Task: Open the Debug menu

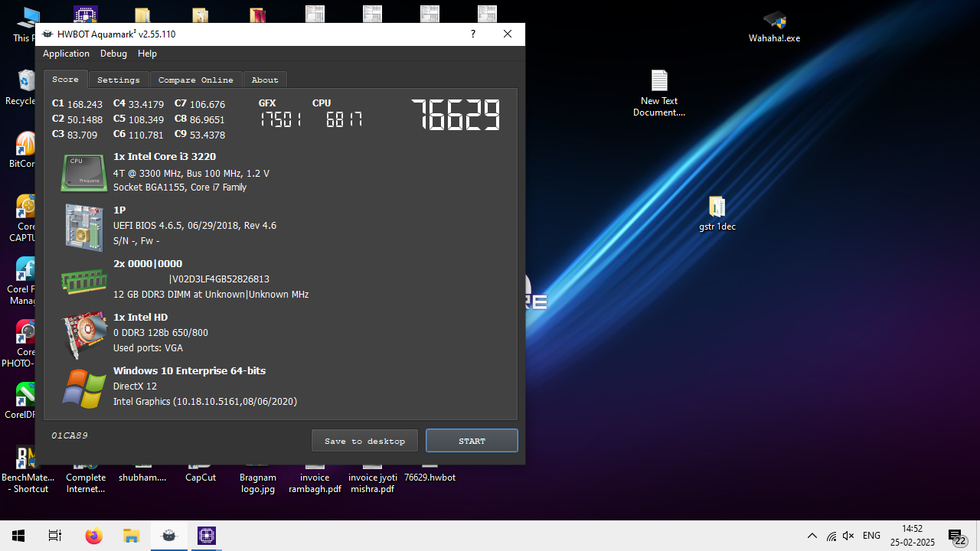Action: (113, 54)
